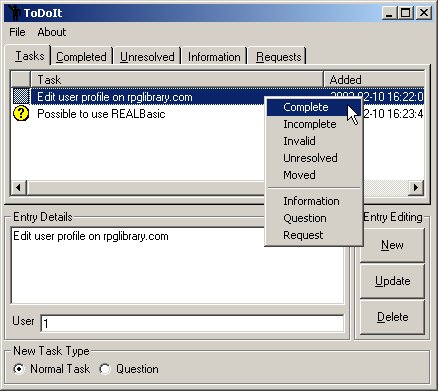The height and width of the screenshot is (391, 438).
Task: Click the left arrow of horizontal scrollbar
Action: tap(19, 187)
